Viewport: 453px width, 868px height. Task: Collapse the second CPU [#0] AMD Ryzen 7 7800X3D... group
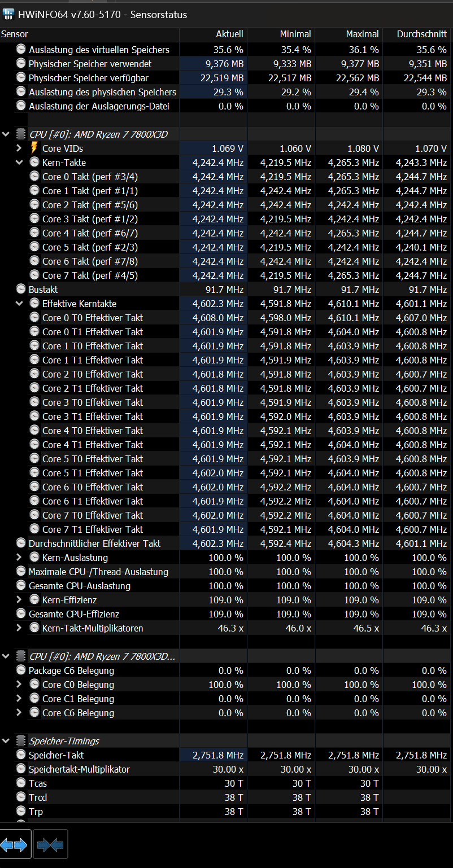(x=6, y=656)
